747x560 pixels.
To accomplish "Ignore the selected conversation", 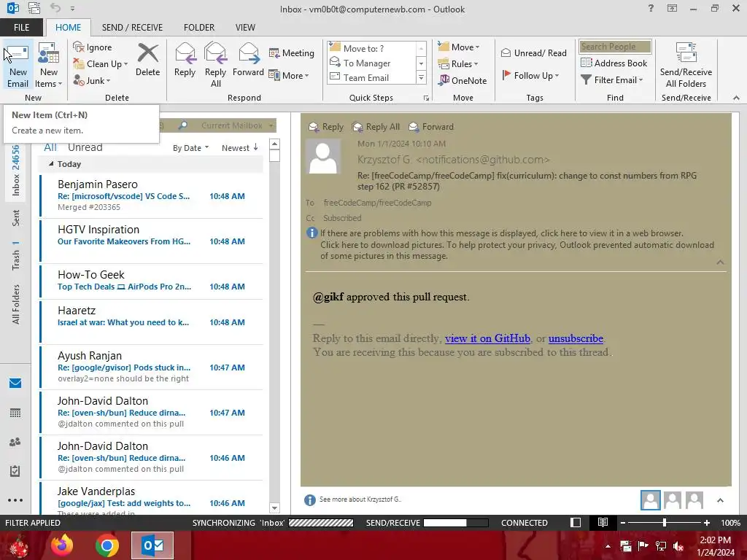I will [x=93, y=47].
